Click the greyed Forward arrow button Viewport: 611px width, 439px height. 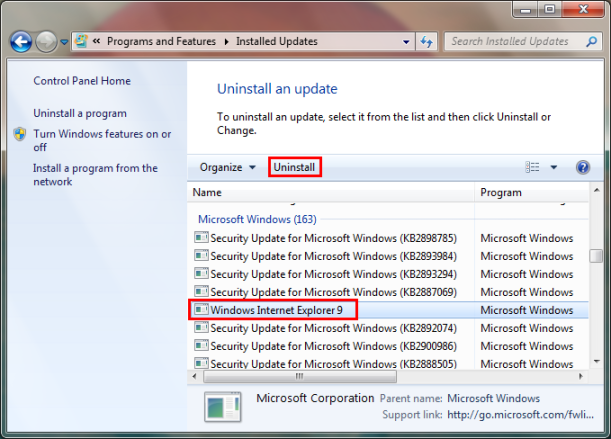[x=46, y=41]
